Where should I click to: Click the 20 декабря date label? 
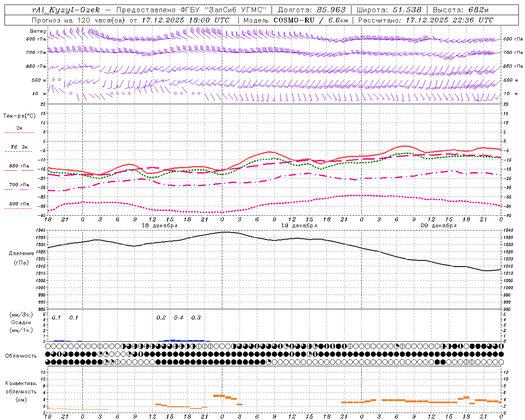[x=438, y=226]
